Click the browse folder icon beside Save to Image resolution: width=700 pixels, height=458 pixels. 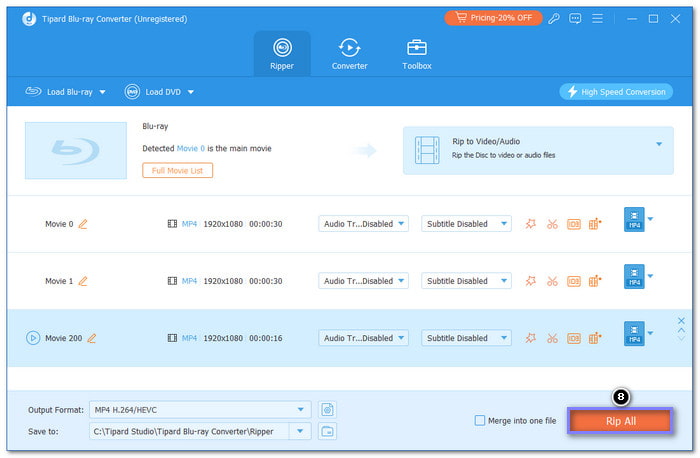(x=327, y=431)
